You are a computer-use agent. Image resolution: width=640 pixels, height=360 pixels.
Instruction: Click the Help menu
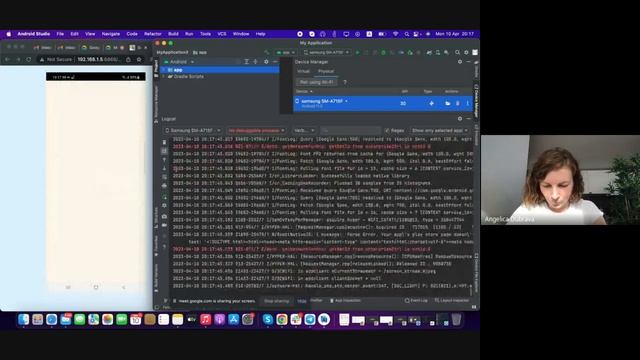pos(260,34)
